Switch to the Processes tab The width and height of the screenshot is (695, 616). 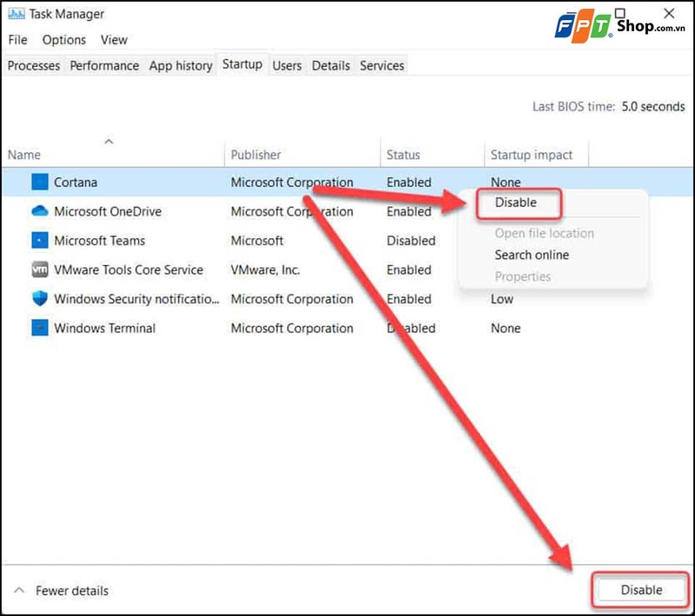[x=34, y=65]
